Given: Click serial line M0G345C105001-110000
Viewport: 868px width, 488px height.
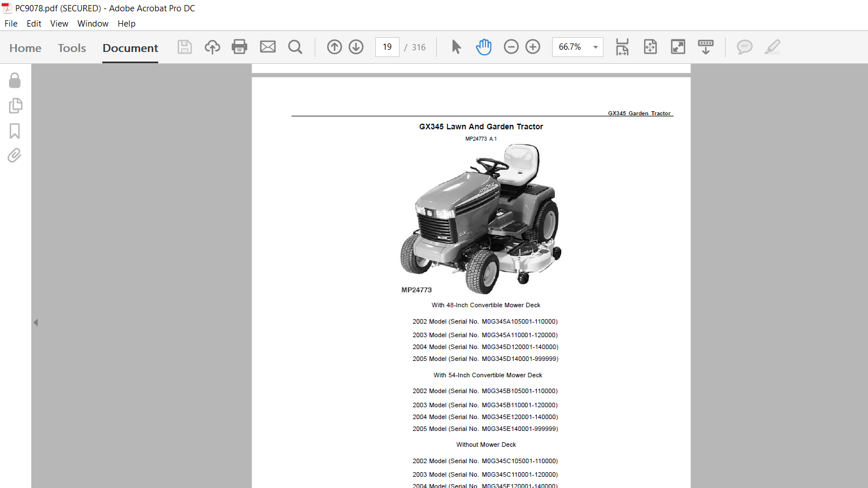Looking at the screenshot, I should (x=485, y=461).
